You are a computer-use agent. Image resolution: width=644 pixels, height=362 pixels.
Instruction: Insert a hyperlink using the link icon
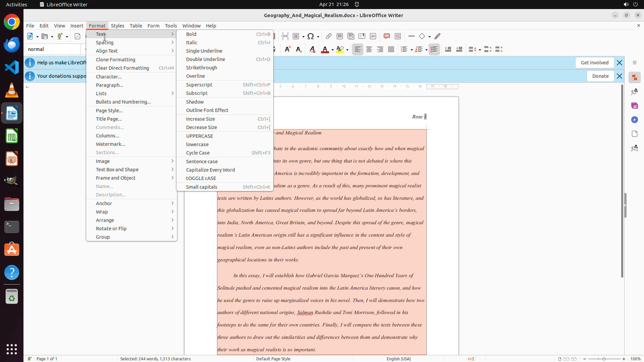[x=329, y=36]
